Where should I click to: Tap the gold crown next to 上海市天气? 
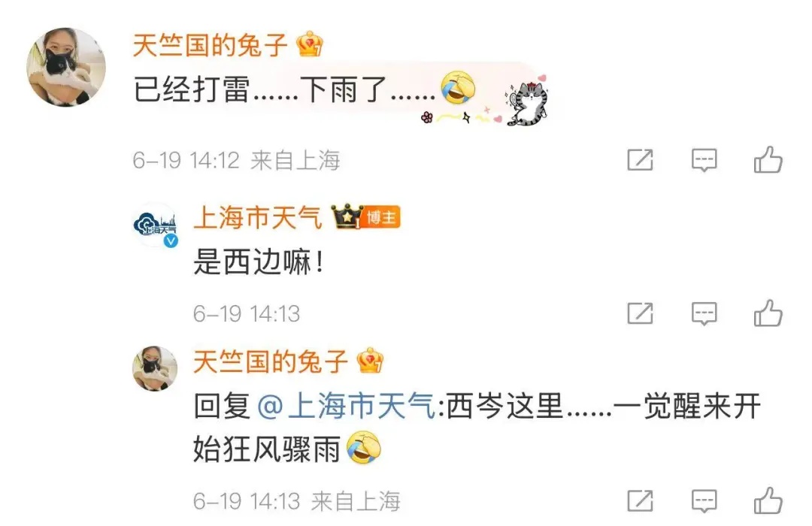click(x=347, y=216)
